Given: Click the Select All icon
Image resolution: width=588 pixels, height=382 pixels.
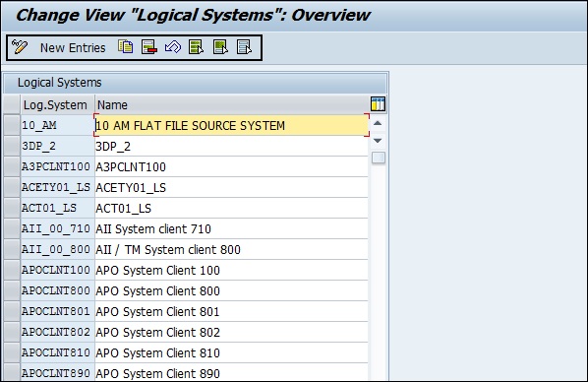Looking at the screenshot, I should [x=196, y=47].
